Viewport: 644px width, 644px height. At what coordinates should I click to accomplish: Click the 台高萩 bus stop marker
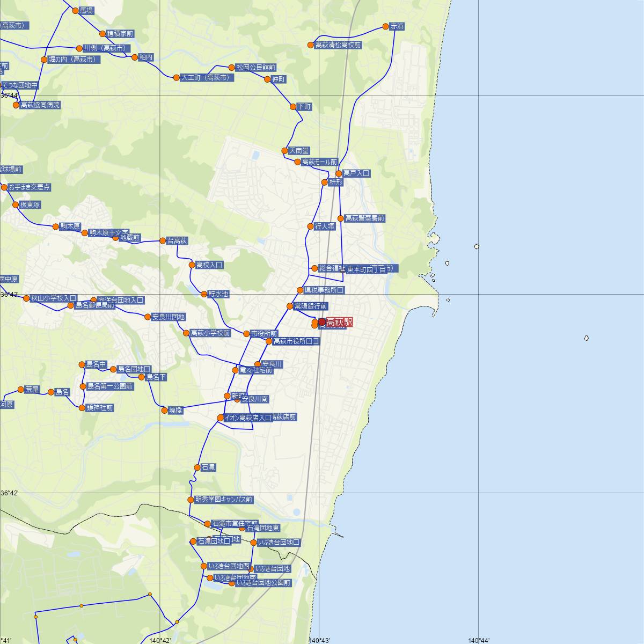163,241
